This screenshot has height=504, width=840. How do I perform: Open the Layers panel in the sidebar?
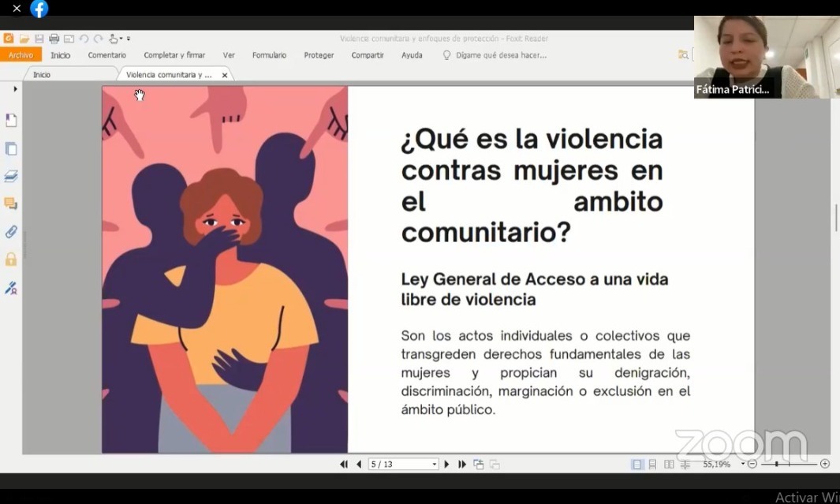[x=11, y=177]
